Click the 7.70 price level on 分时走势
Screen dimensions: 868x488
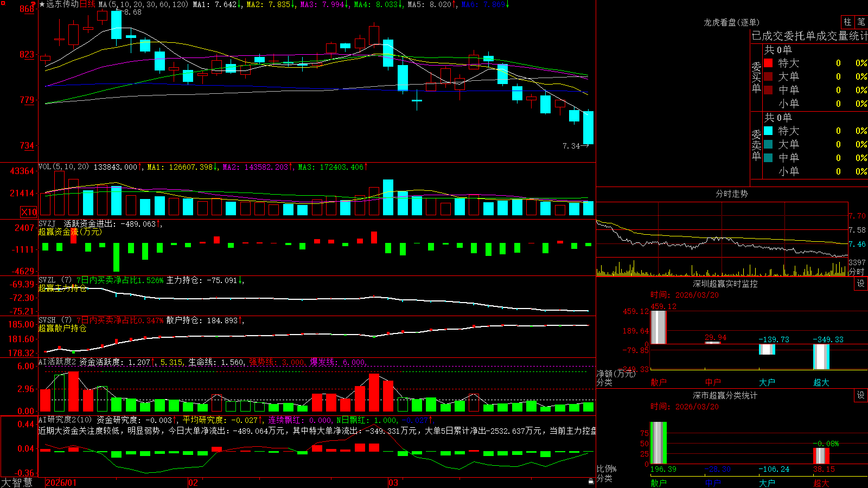click(857, 216)
